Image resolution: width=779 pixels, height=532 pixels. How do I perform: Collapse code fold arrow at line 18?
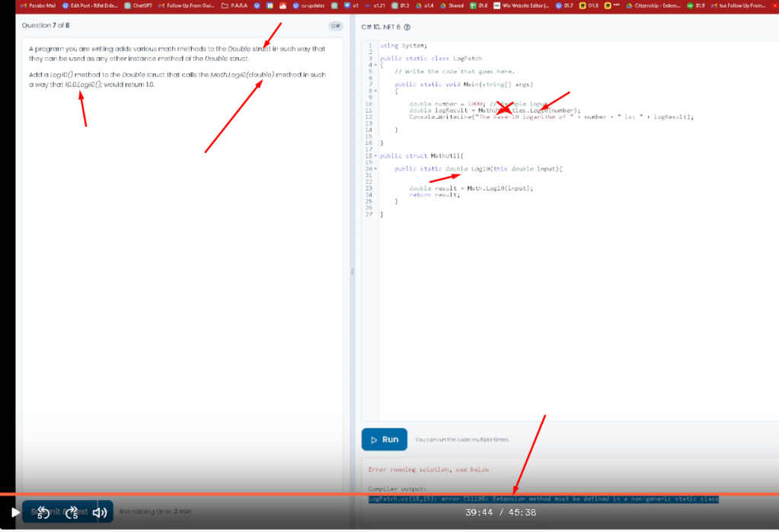point(375,156)
